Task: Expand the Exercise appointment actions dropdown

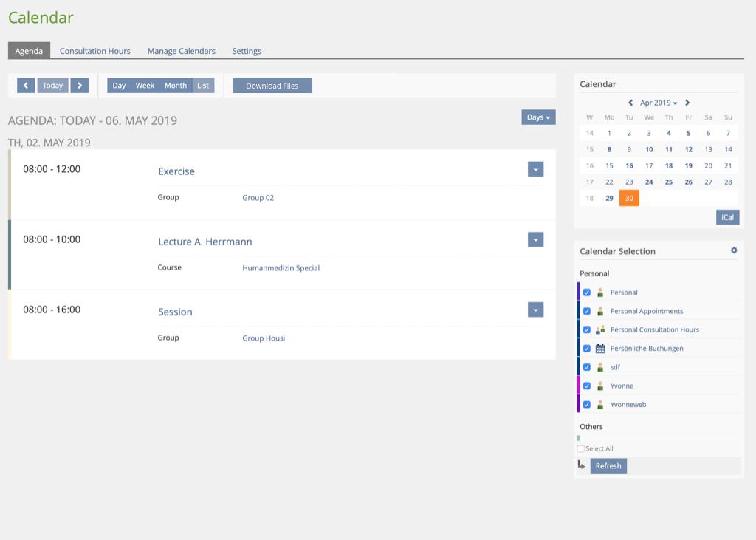Action: pos(536,169)
